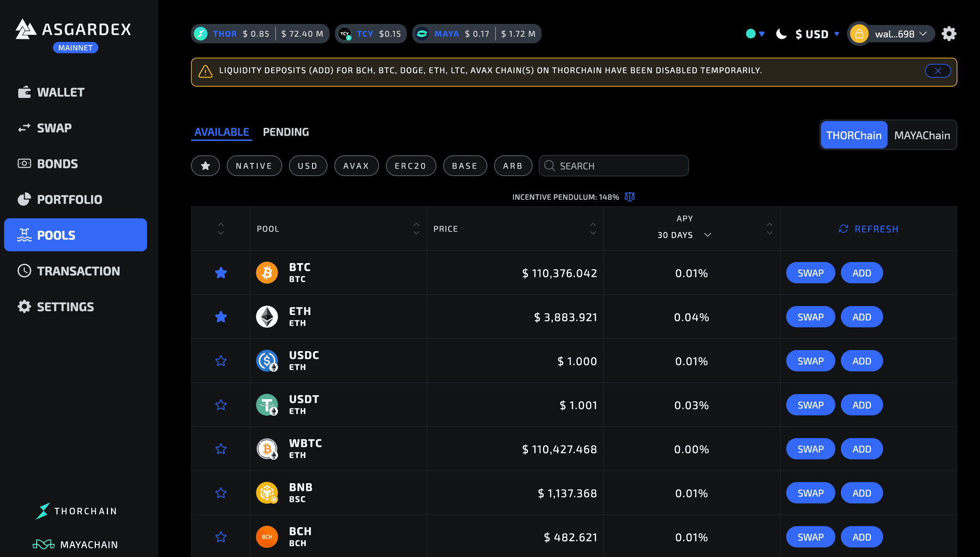Open the Wallet section in the sidebar
The height and width of the screenshot is (557, 980).
pyautogui.click(x=61, y=92)
